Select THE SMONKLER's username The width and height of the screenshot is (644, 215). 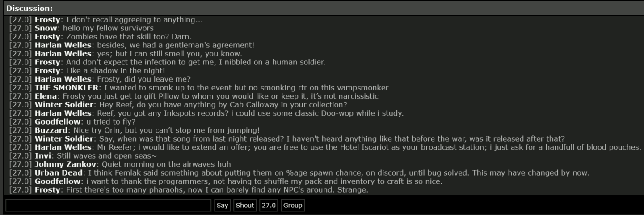click(x=67, y=88)
